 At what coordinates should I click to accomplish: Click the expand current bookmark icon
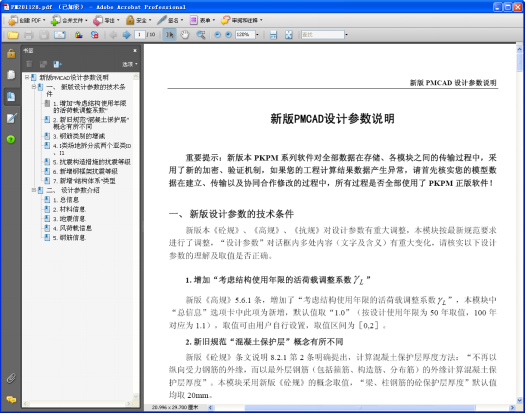click(x=57, y=64)
